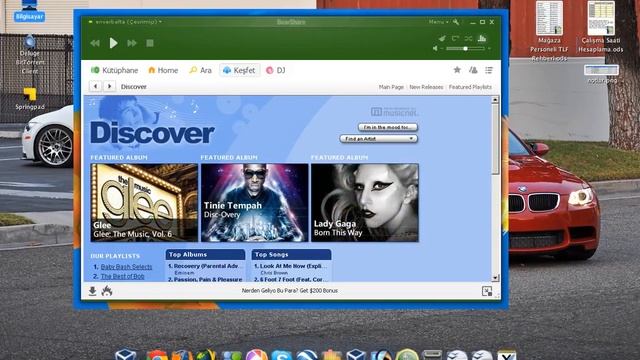Select the Deluge BitTorrent Client desktop icon
Image resolution: width=640 pixels, height=360 pixels.
click(x=30, y=55)
